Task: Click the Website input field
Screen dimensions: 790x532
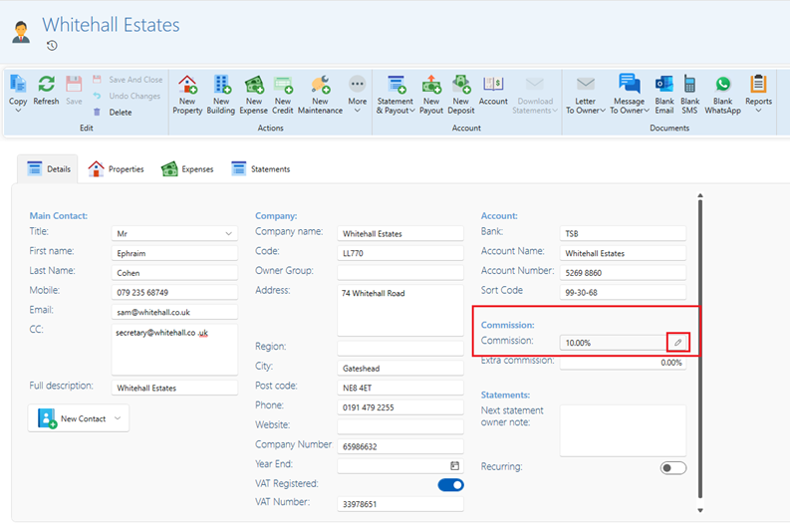Action: click(400, 426)
